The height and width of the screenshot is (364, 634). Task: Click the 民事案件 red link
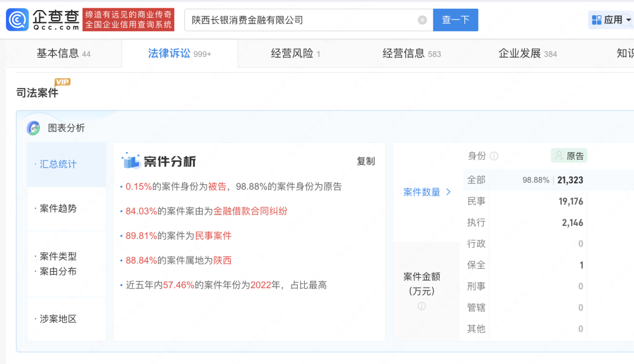click(x=214, y=235)
